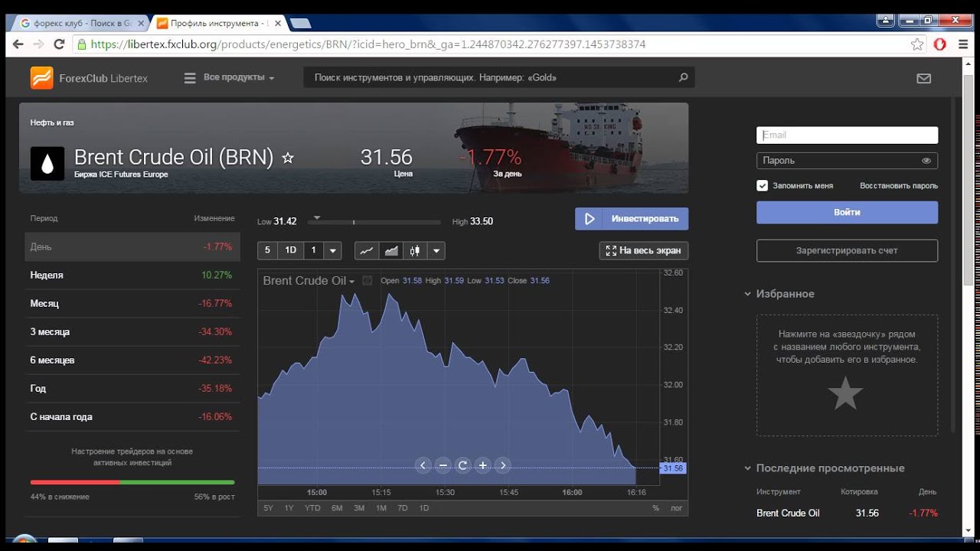Click the Инвестировать button
Screen dimensions: 980x551
pyautogui.click(x=632, y=219)
